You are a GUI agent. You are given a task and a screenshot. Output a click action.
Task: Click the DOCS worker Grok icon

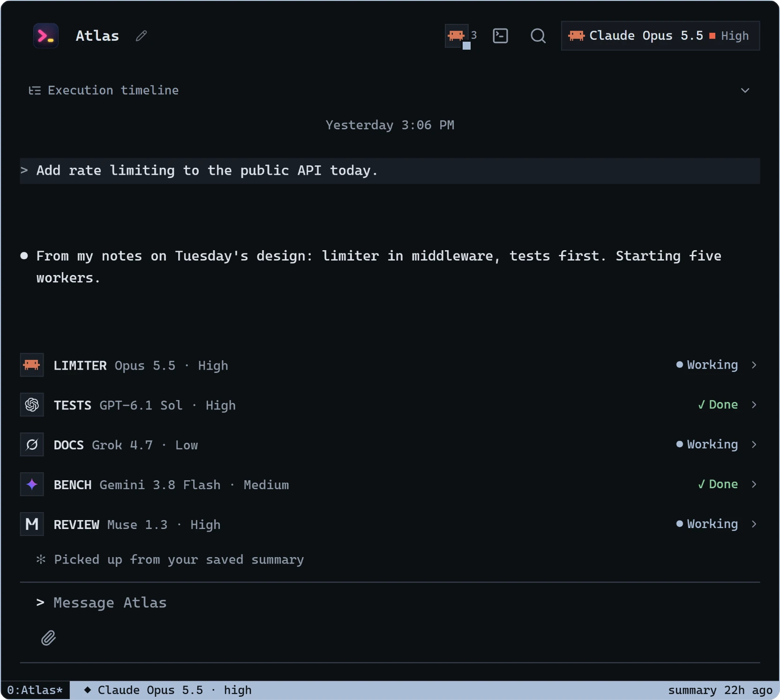pyautogui.click(x=32, y=445)
